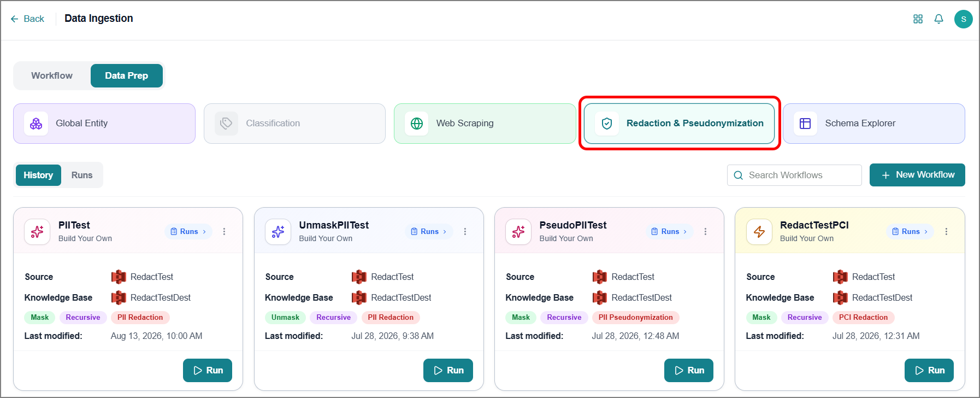Create a New Workflow

[917, 175]
